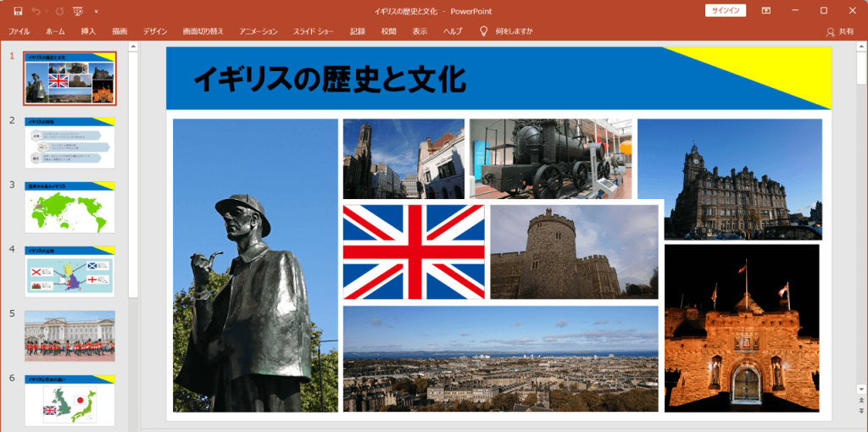The height and width of the screenshot is (432, 868).
Task: Switch to the ヘルプ tab
Action: click(x=453, y=31)
